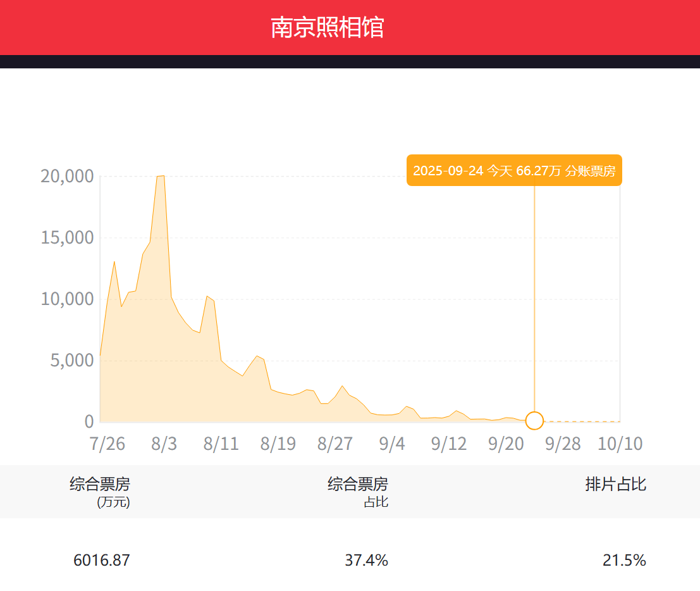Viewport: 700px width, 591px height.
Task: Click the 9/4 x-axis date label
Action: (391, 444)
